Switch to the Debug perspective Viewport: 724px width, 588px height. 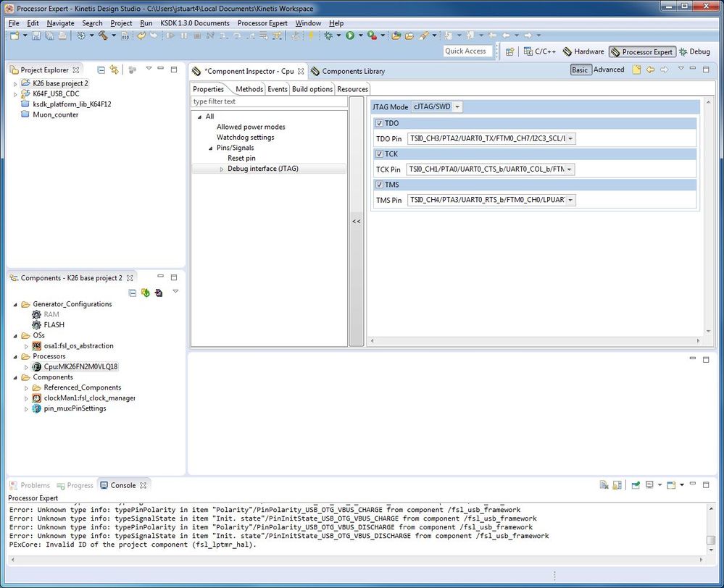pos(694,51)
